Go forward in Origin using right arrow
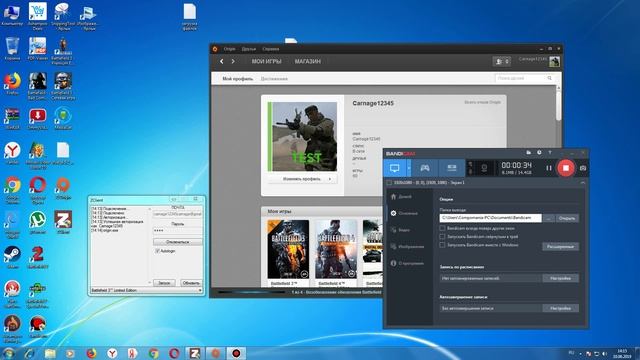Screen dimensions: 640x360 click(x=233, y=61)
